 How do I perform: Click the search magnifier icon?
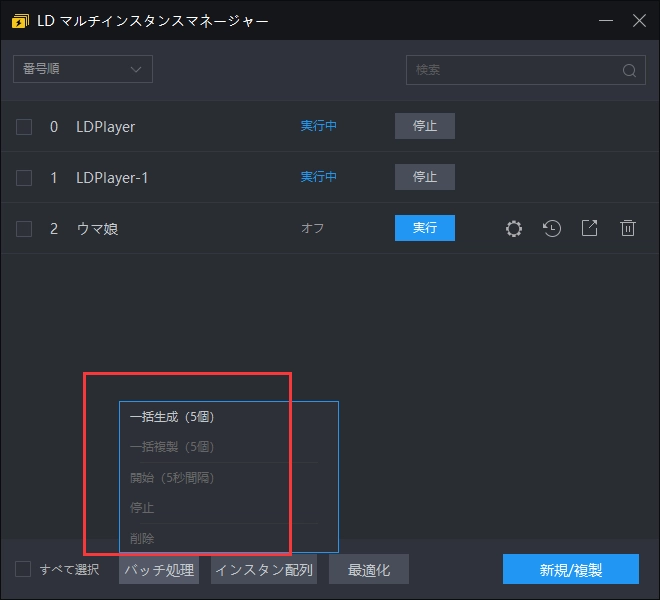coord(629,70)
